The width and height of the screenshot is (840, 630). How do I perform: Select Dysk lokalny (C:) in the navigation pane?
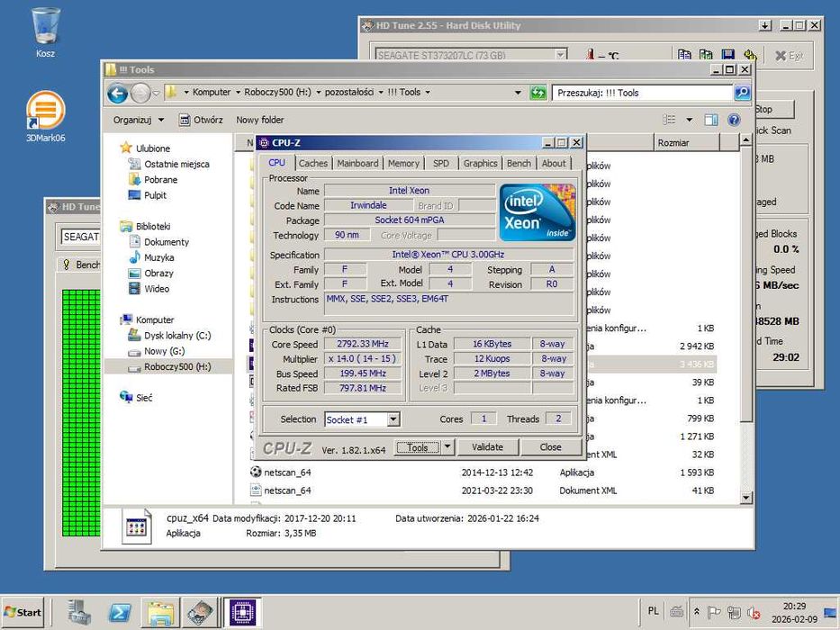[177, 336]
